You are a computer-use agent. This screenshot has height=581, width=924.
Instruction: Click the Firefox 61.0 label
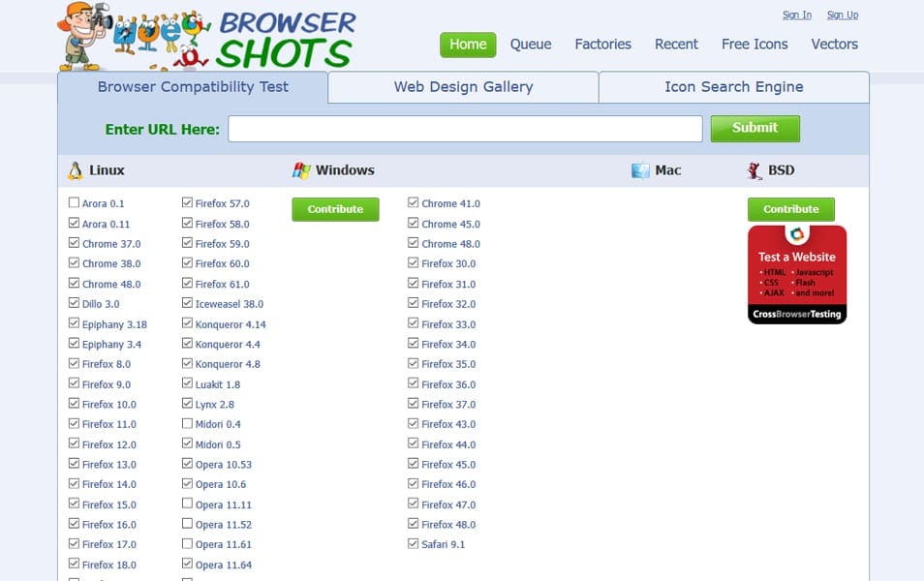(222, 284)
